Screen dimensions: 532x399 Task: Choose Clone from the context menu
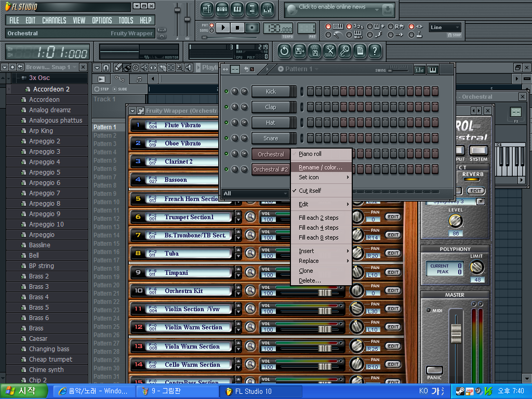click(321, 271)
